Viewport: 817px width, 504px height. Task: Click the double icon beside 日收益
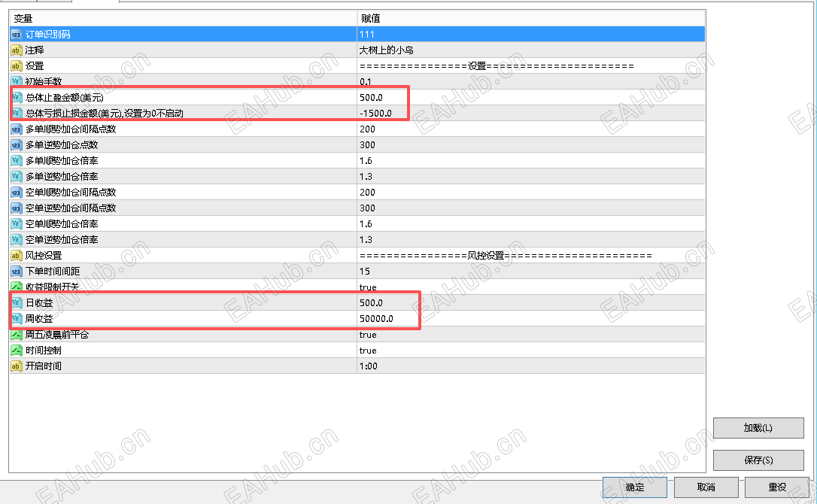[16, 303]
